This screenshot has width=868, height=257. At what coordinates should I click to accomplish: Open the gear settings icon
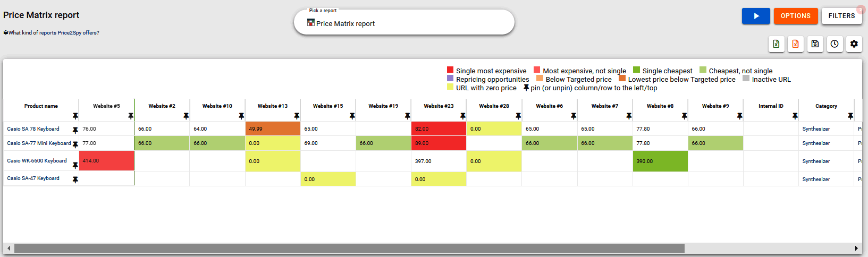(854, 44)
